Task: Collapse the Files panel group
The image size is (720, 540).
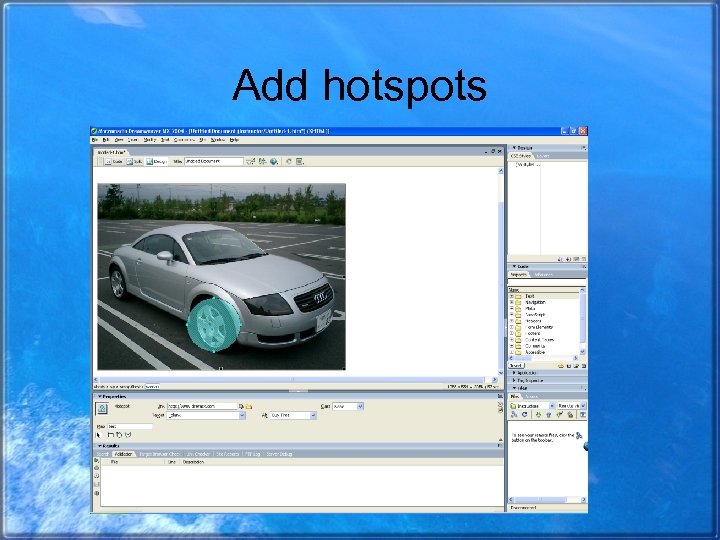Action: [514, 388]
